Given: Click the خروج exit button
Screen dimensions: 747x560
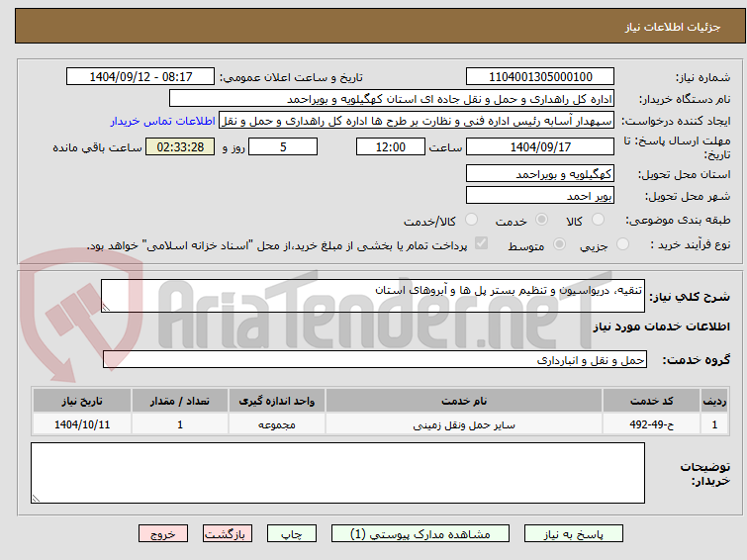Looking at the screenshot, I should coord(163,534).
